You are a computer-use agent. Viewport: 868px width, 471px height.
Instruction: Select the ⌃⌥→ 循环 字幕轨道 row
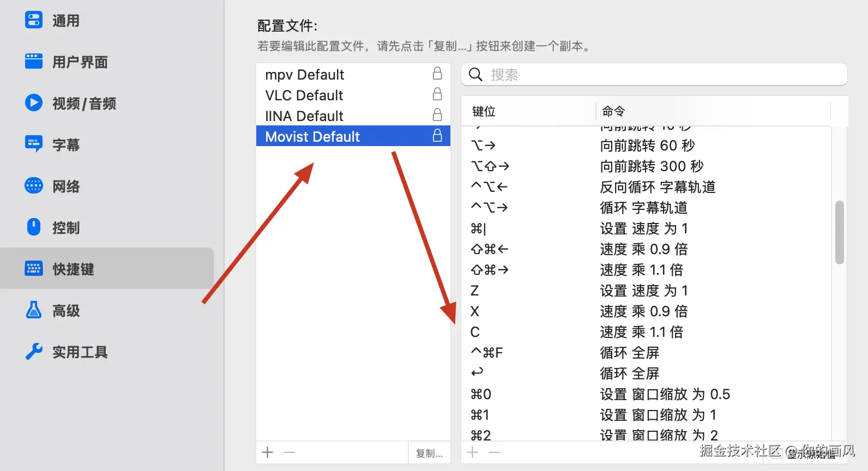646,208
